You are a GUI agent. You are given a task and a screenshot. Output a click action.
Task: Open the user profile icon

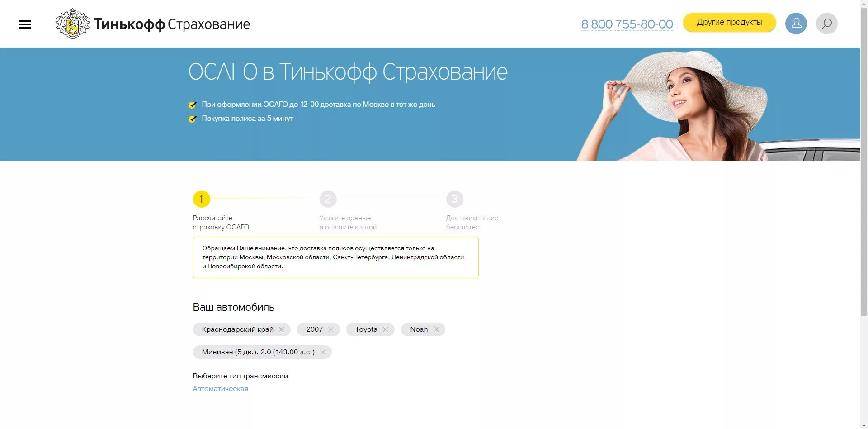coord(796,24)
